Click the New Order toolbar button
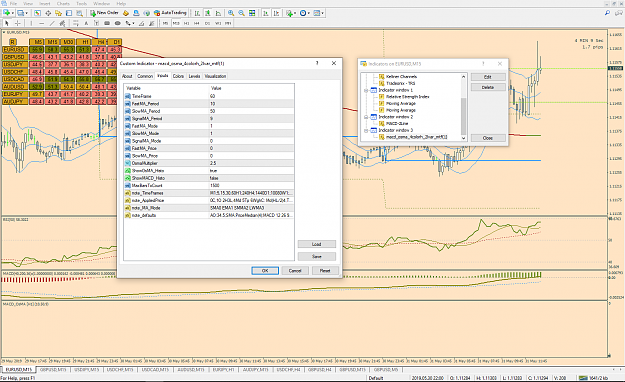This screenshot has width=625, height=382. [x=104, y=13]
